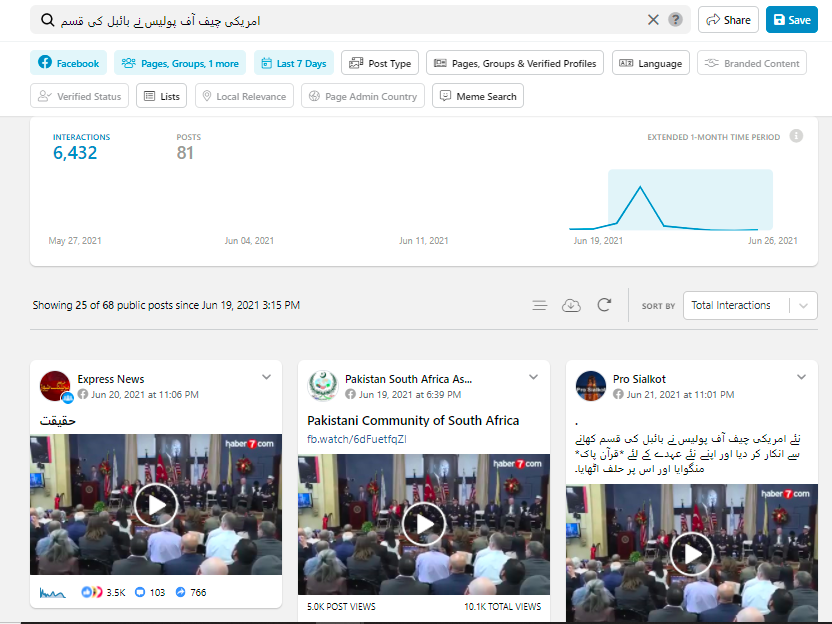This screenshot has width=832, height=624.
Task: Click the Save button
Action: coord(791,20)
